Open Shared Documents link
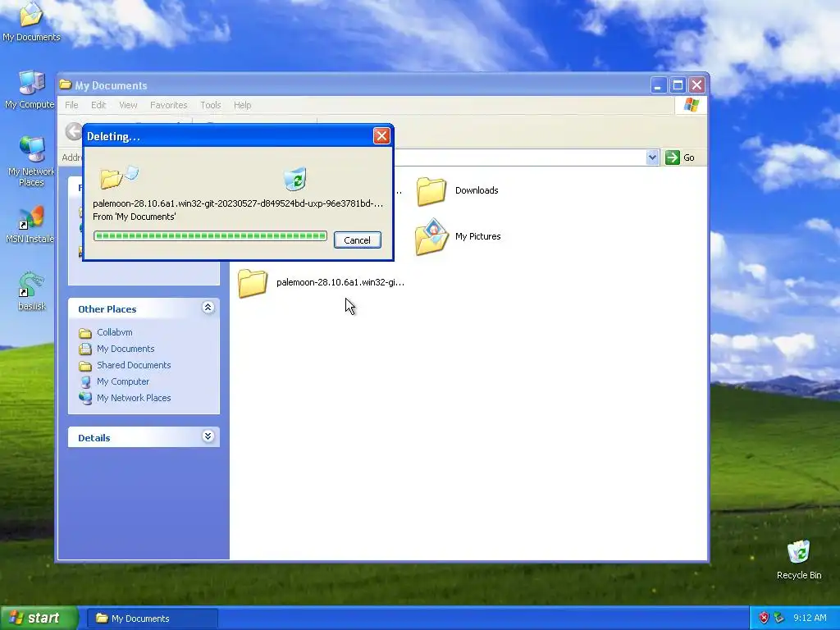 pos(134,365)
